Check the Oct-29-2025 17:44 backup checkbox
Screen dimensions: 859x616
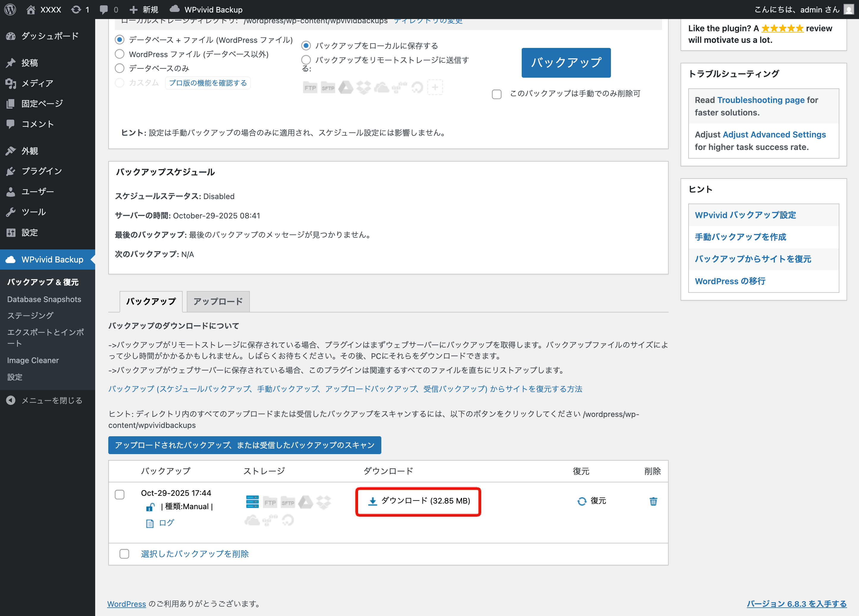click(x=120, y=494)
